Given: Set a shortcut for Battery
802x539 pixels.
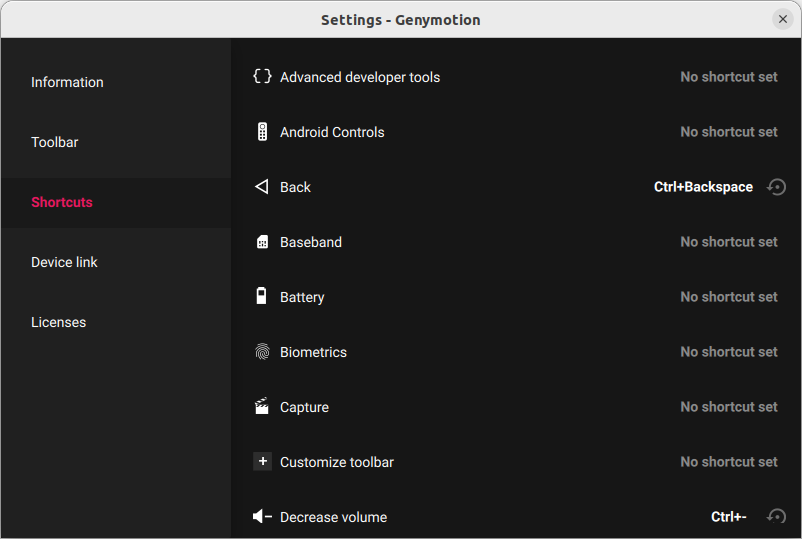Looking at the screenshot, I should click(x=728, y=297).
